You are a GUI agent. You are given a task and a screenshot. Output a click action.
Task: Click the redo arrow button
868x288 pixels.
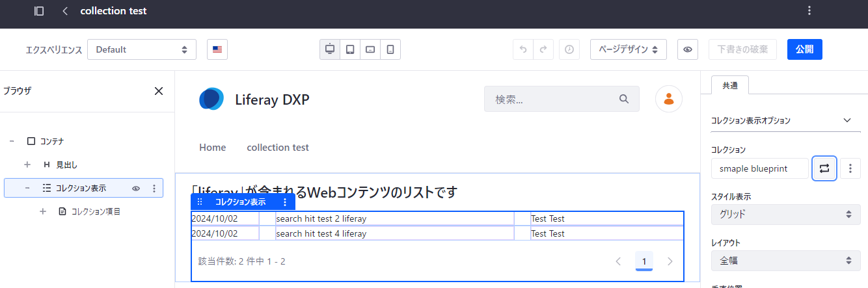point(543,49)
